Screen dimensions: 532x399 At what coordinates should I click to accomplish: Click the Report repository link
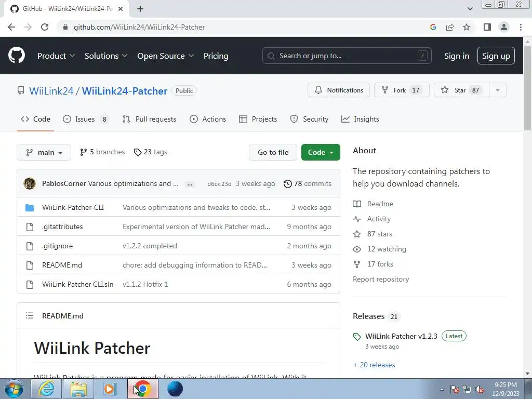point(381,279)
